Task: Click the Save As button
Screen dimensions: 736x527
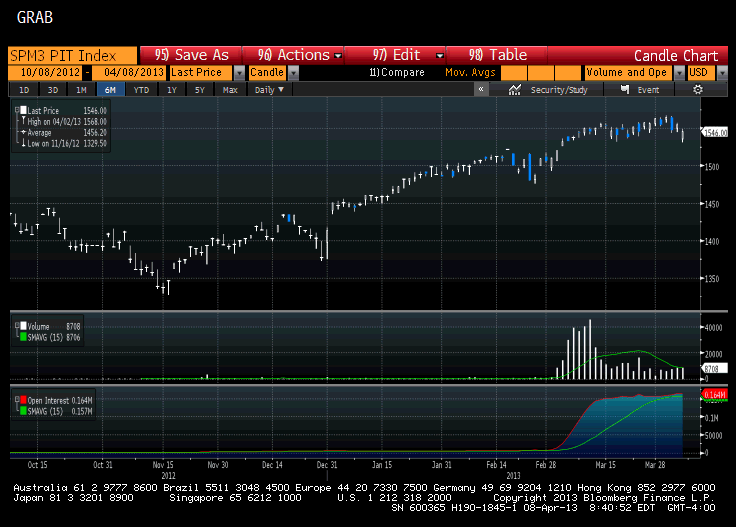Action: tap(192, 55)
